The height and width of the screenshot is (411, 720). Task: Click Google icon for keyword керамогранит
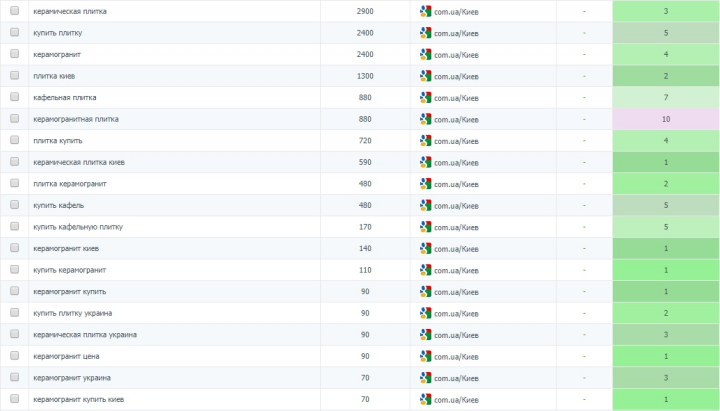tap(425, 55)
